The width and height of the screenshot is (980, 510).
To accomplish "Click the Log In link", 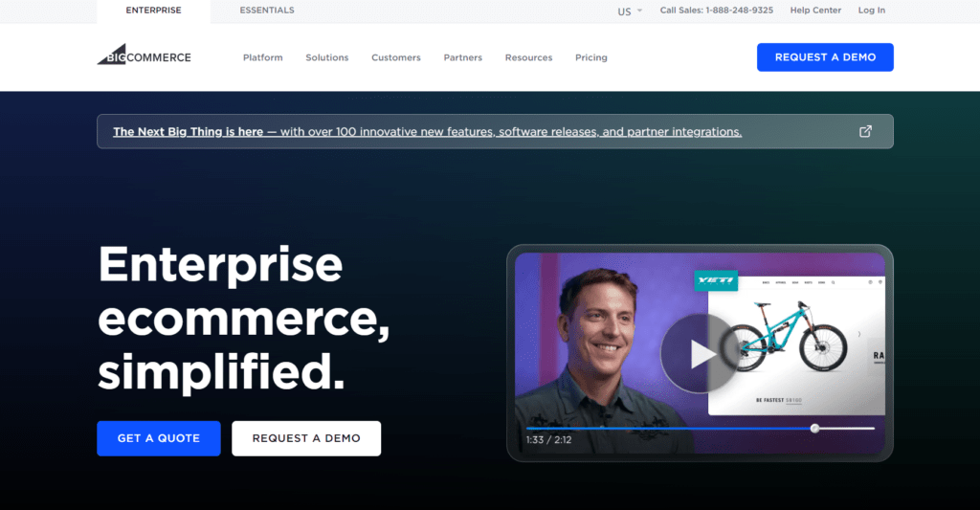I will (x=871, y=10).
